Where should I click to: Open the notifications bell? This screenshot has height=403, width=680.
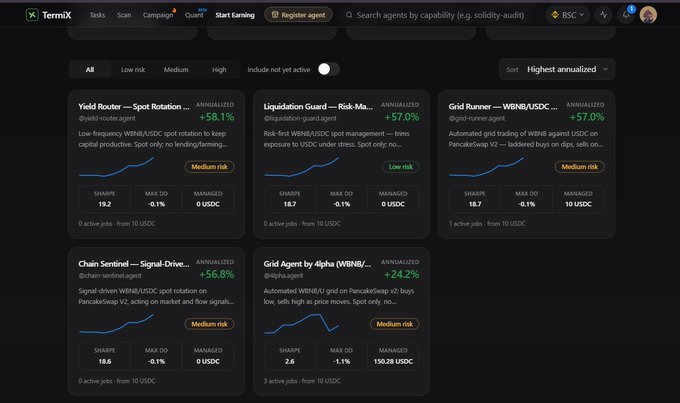point(626,15)
